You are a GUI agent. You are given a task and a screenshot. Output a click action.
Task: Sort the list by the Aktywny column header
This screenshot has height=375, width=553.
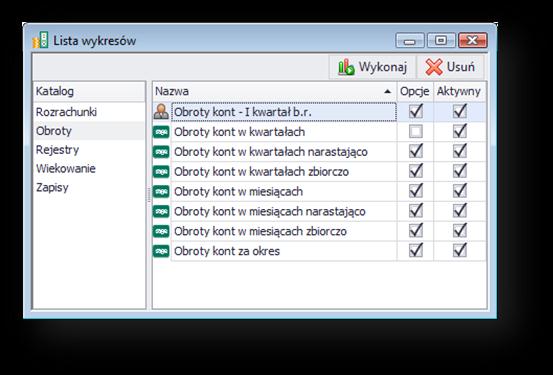point(459,91)
